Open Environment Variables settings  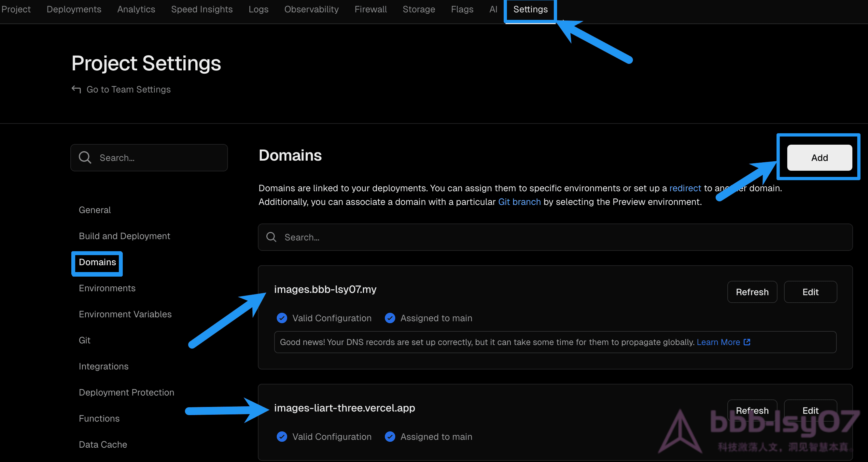coord(125,314)
